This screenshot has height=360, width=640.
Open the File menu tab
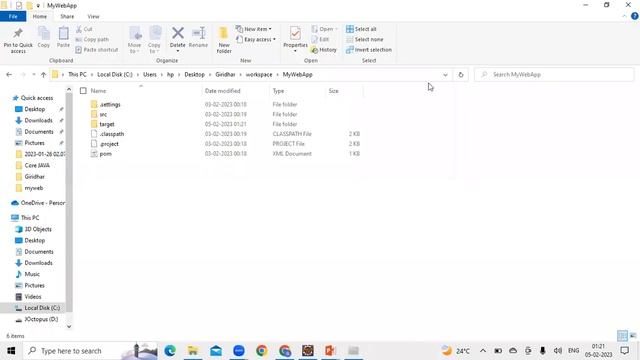[13, 16]
